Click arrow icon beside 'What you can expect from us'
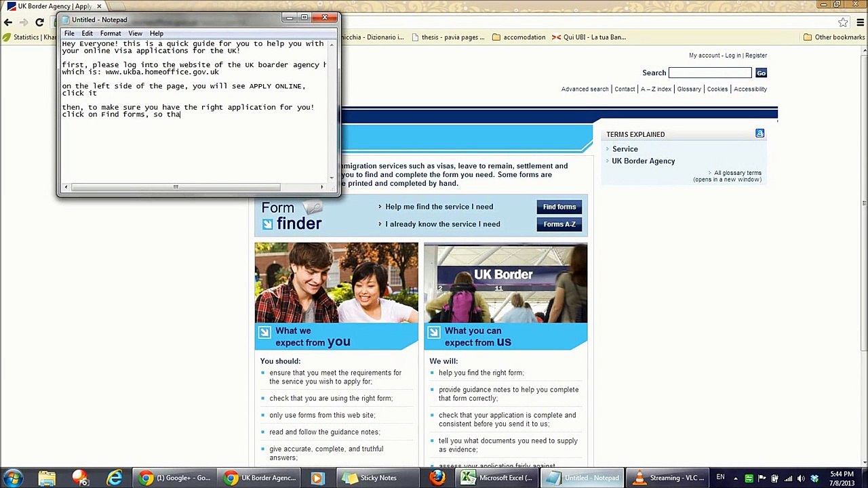 pos(434,331)
